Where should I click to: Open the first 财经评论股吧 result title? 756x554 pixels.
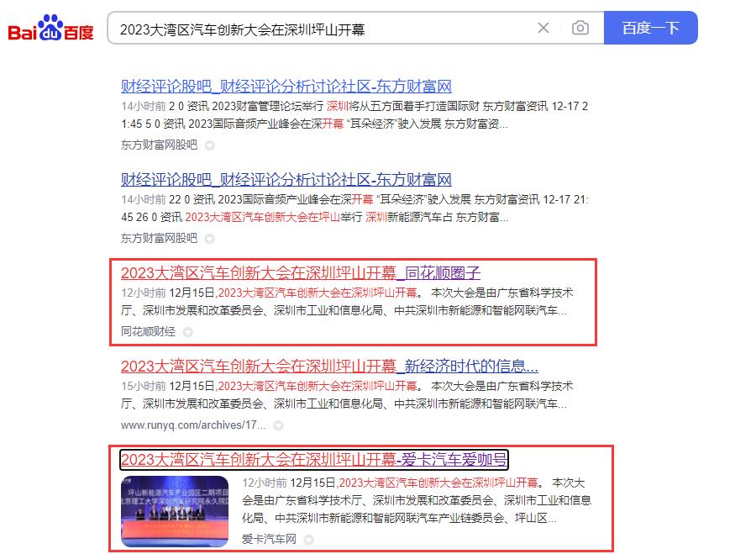(x=286, y=86)
